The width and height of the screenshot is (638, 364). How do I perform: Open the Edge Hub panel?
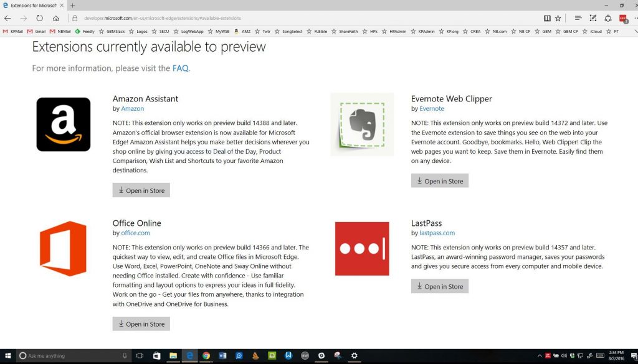click(578, 18)
